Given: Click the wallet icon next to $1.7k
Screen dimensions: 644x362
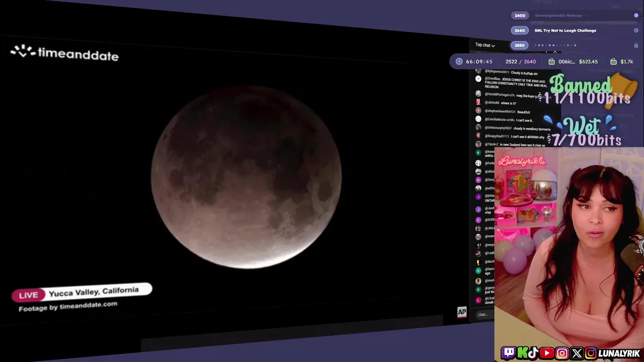Looking at the screenshot, I should point(613,61).
